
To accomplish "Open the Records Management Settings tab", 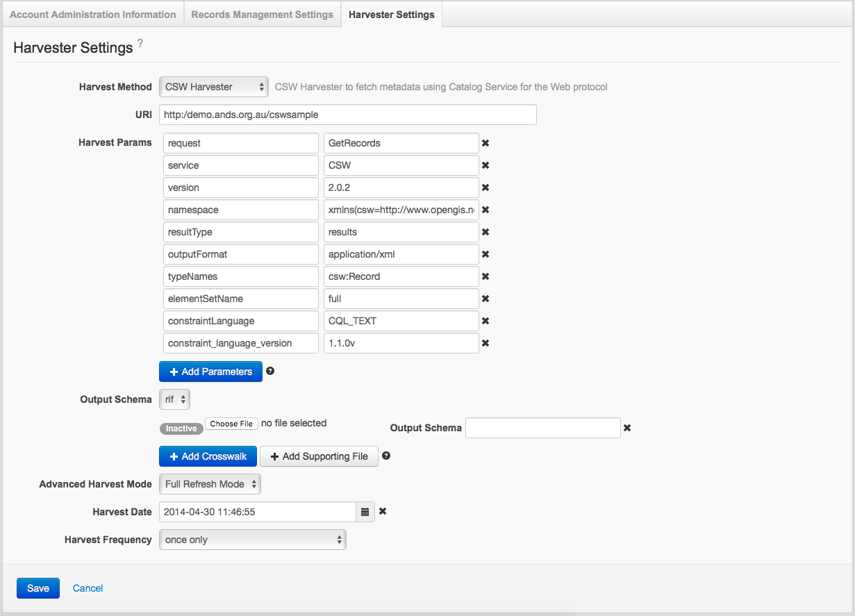I will click(262, 15).
